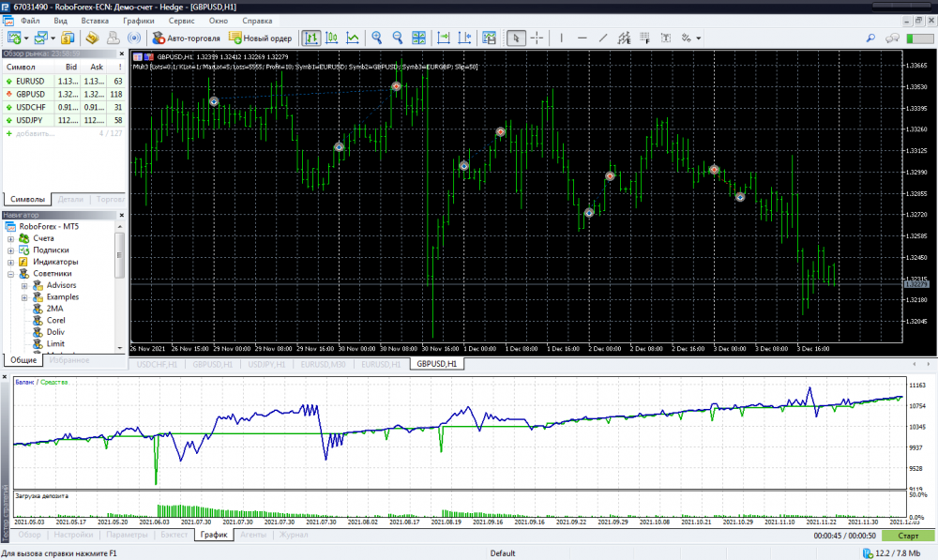Switch chart to candlesticks mode
The height and width of the screenshot is (560, 938).
coord(331,38)
